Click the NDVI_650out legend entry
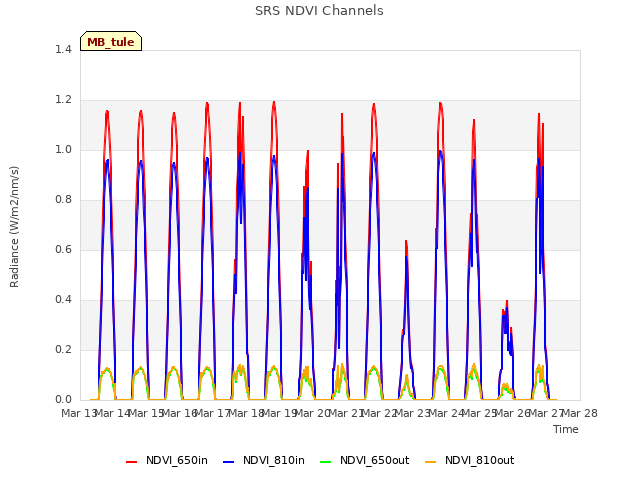The width and height of the screenshot is (640, 480). click(364, 460)
